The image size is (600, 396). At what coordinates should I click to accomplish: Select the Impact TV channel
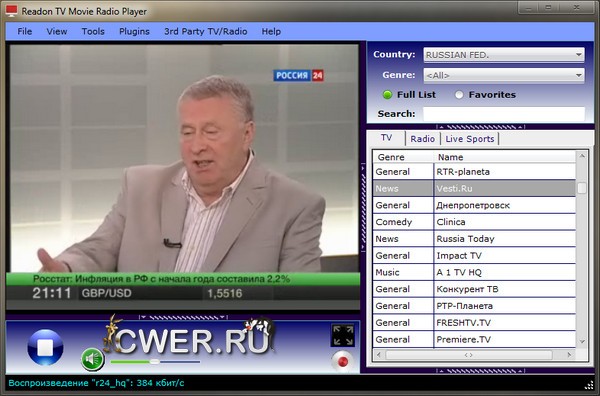pyautogui.click(x=474, y=256)
